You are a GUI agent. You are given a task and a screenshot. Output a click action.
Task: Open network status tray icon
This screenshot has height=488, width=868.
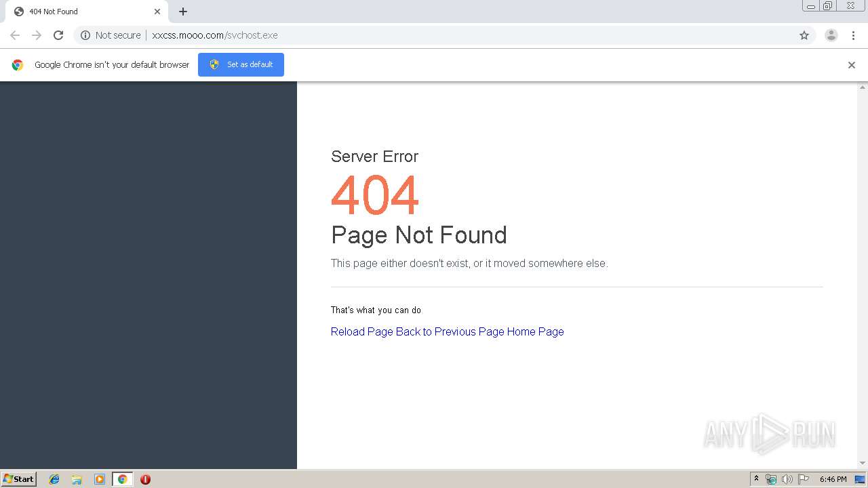point(771,479)
